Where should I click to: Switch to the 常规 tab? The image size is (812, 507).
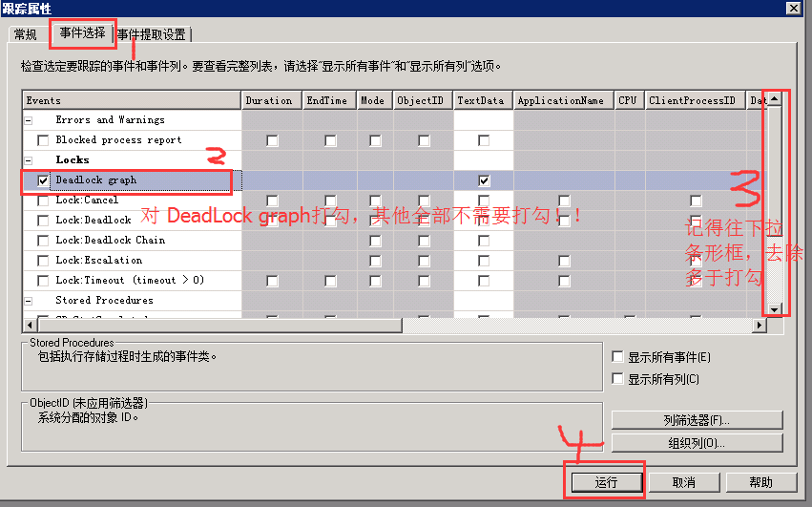pyautogui.click(x=26, y=35)
